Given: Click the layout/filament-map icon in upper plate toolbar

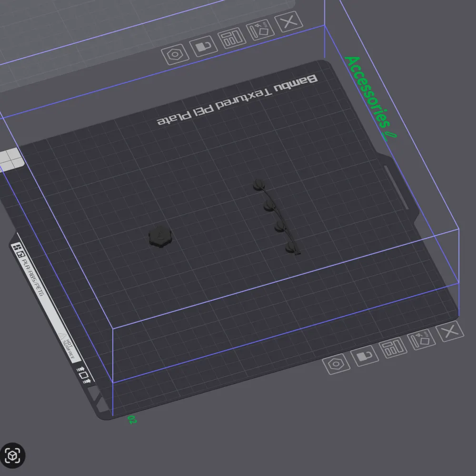Looking at the screenshot, I should pos(232,38).
